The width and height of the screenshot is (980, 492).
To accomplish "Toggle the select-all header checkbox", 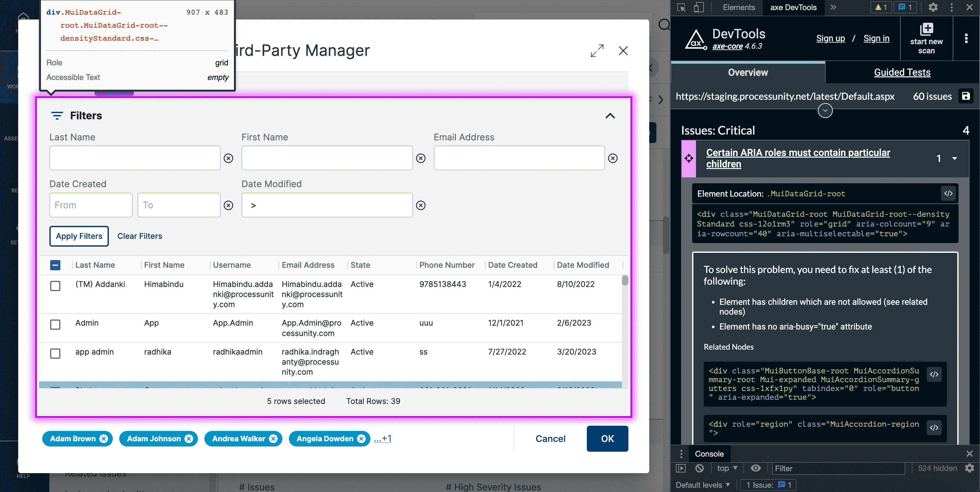I will tap(55, 265).
